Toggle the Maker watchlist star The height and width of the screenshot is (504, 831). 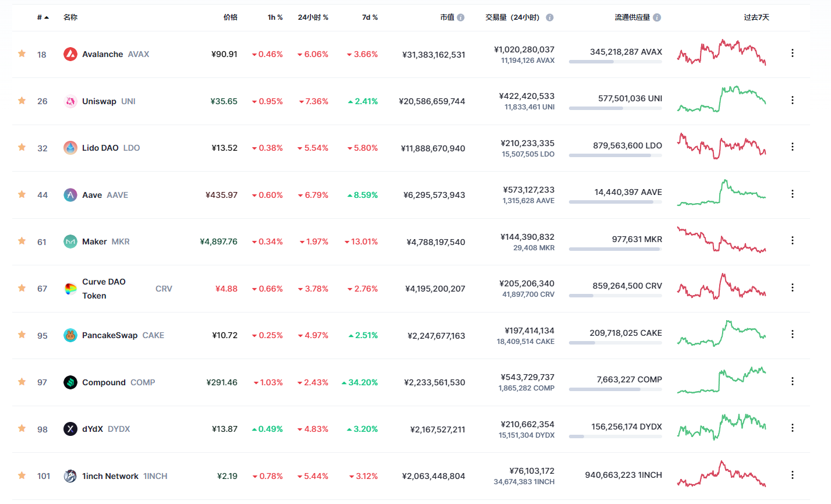(22, 241)
